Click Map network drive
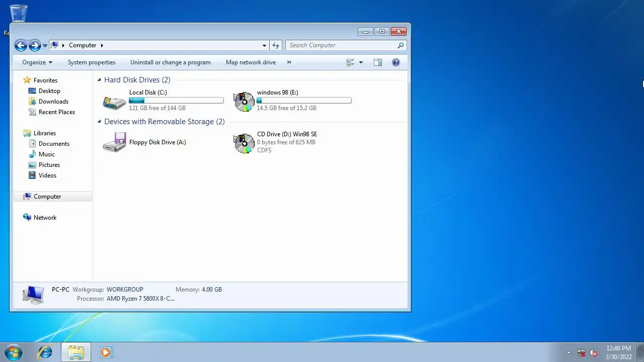This screenshot has width=644, height=362. (x=251, y=62)
